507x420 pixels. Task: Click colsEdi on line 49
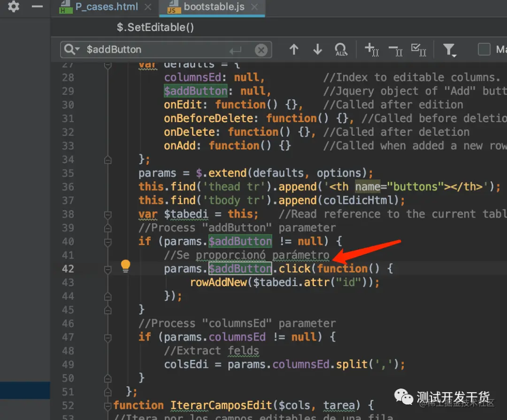(186, 365)
